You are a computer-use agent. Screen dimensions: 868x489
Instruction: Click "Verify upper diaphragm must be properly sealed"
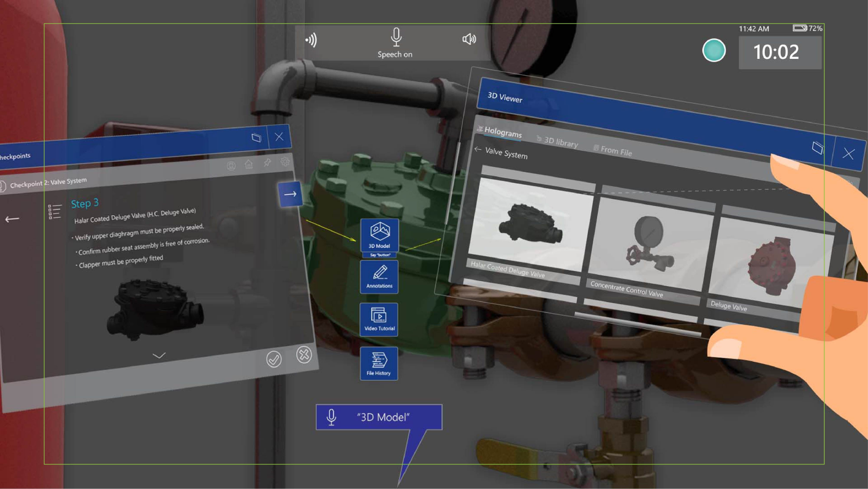click(x=139, y=232)
